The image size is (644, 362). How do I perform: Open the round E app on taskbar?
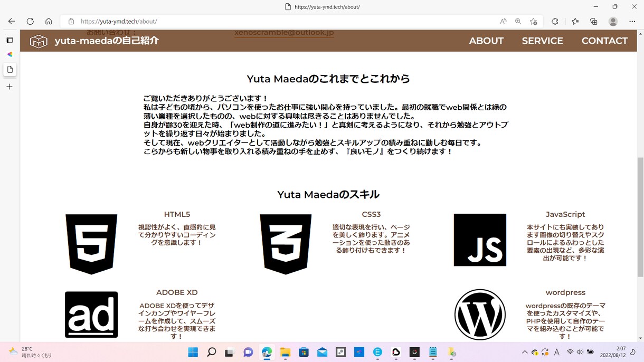pos(377,352)
